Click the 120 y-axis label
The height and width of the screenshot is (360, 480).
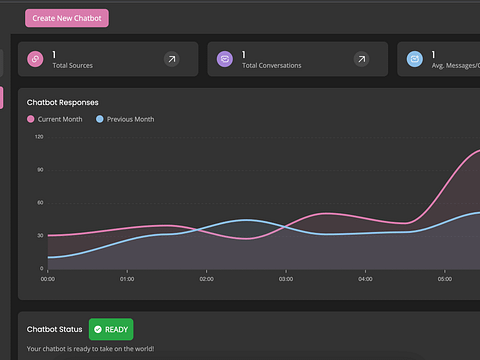(39, 137)
